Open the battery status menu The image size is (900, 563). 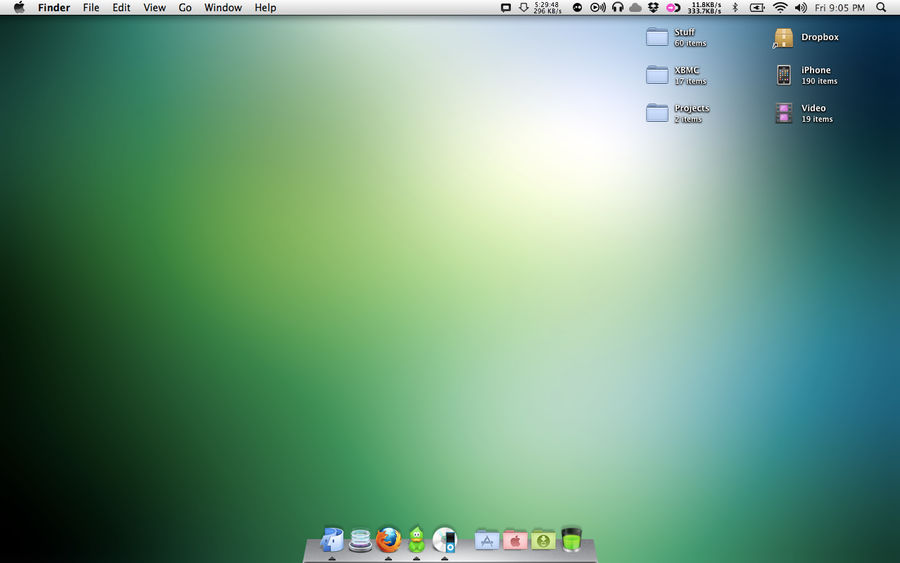tap(757, 7)
